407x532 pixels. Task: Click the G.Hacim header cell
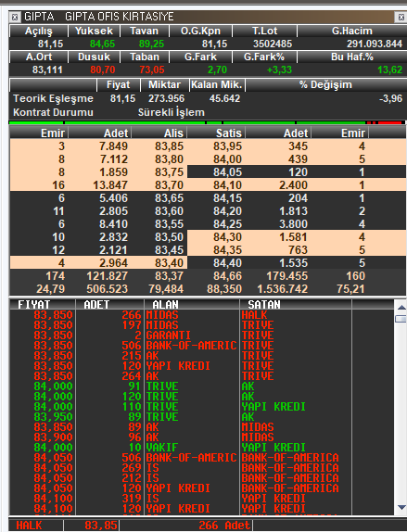pyautogui.click(x=351, y=31)
